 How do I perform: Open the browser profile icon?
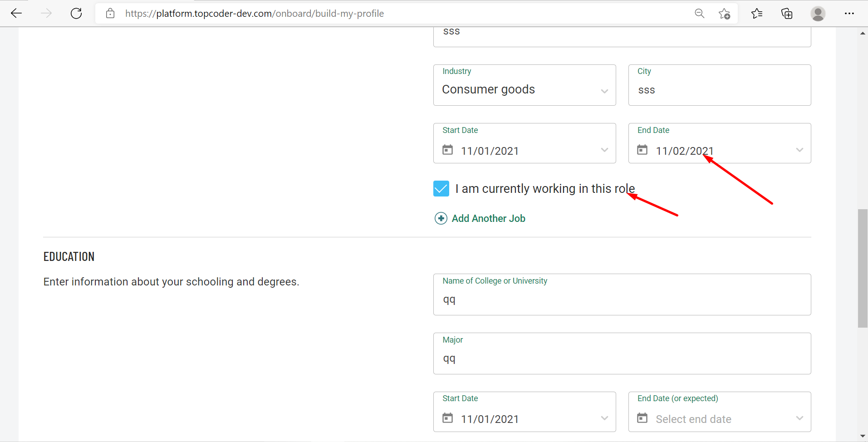point(818,14)
